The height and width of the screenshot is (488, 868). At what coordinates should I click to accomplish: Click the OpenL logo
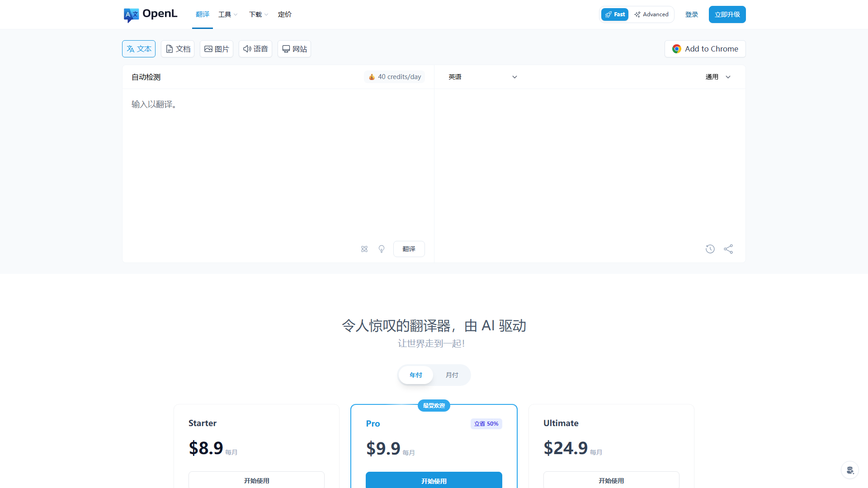point(150,14)
